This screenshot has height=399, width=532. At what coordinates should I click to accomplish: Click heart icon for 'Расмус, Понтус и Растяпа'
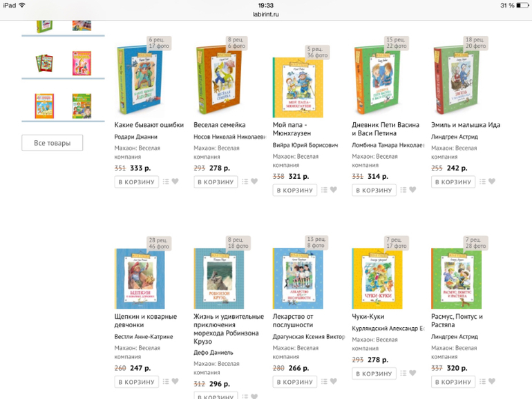pos(492,381)
